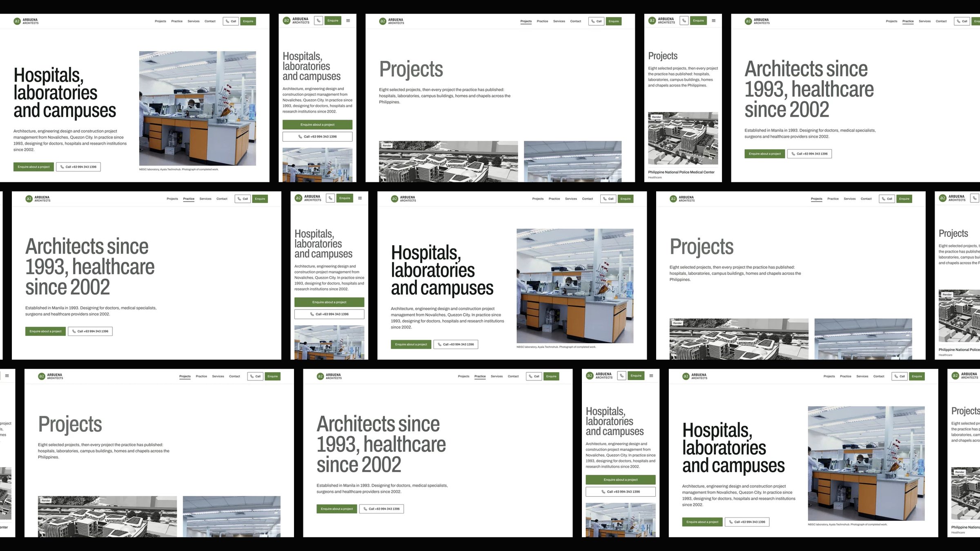Click Arbuena logo in middle-row Home desktop mockup
Image resolution: width=980 pixels, height=551 pixels.
tap(403, 199)
